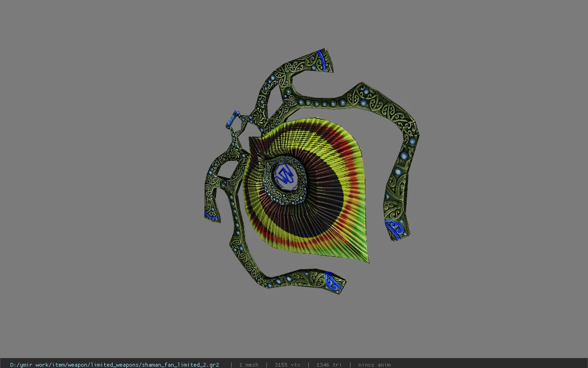Viewport: 588px width, 368px height.
Task: Click the shaman_fan_limited_2.gr2 file path
Action: pos(114,365)
